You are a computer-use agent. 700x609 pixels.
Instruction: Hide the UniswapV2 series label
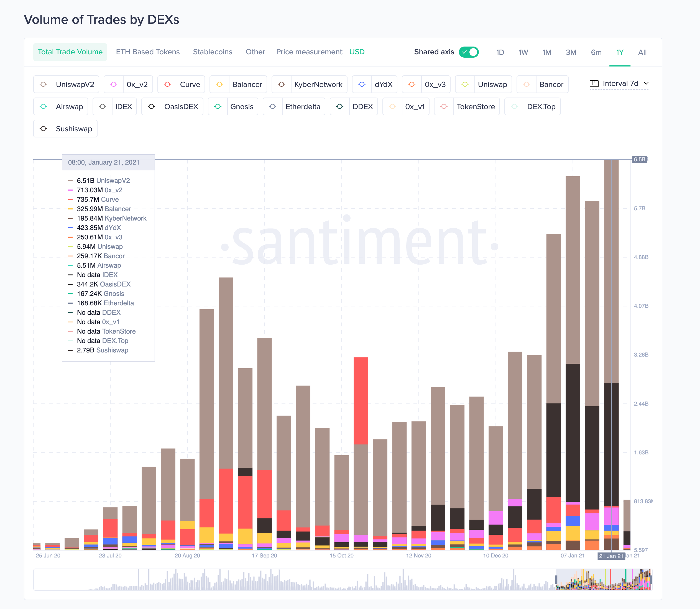(75, 84)
